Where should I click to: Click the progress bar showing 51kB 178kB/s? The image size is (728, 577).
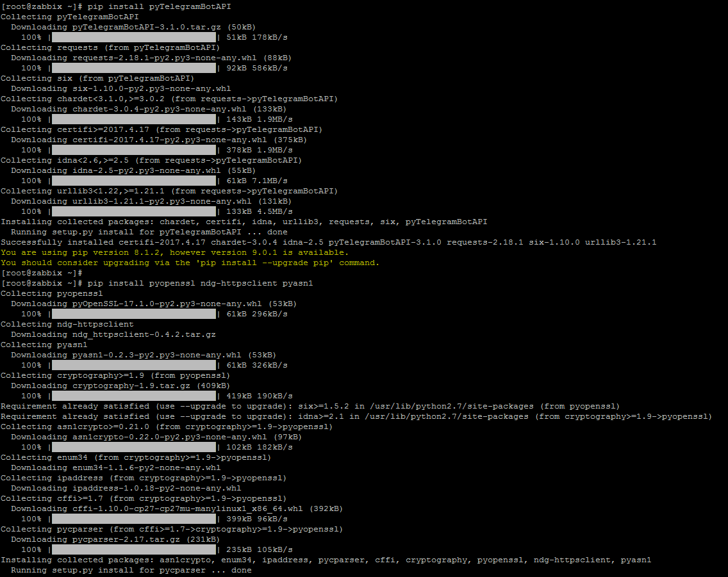134,37
